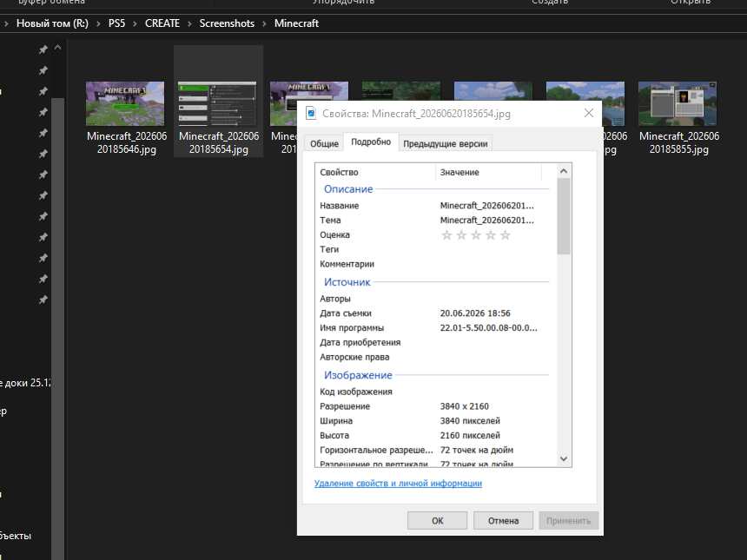Click the scroll-down arrow in the properties list
The width and height of the screenshot is (747, 560).
(564, 459)
